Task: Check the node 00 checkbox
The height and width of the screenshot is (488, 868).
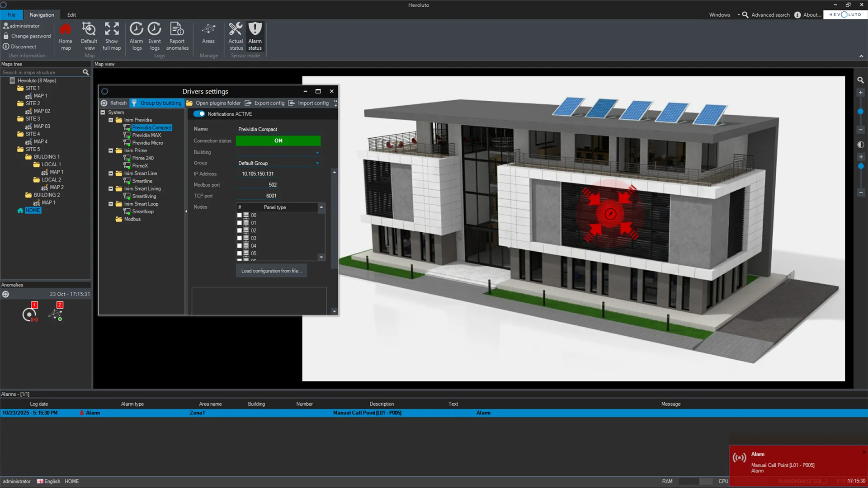Action: (x=240, y=216)
